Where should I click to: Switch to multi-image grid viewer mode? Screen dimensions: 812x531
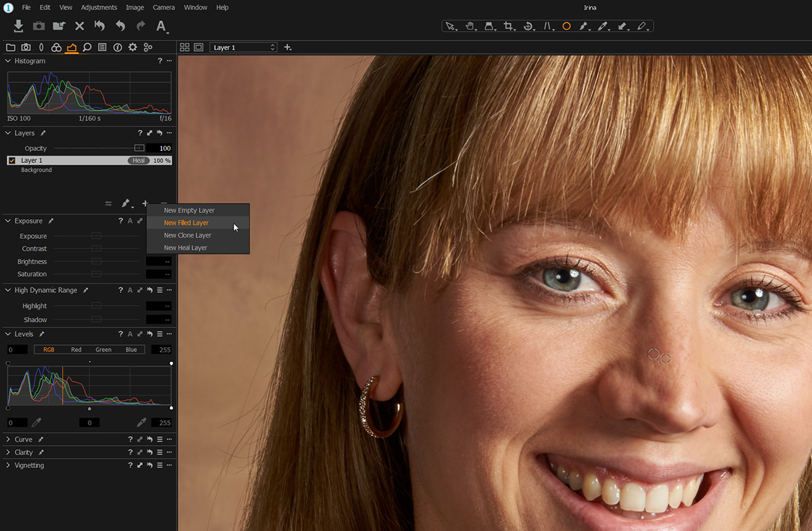(185, 47)
